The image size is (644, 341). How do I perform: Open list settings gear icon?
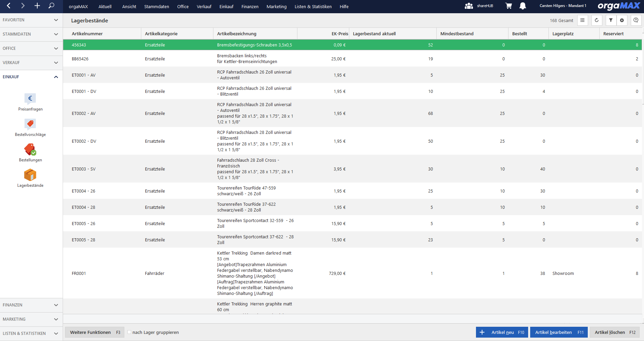622,20
